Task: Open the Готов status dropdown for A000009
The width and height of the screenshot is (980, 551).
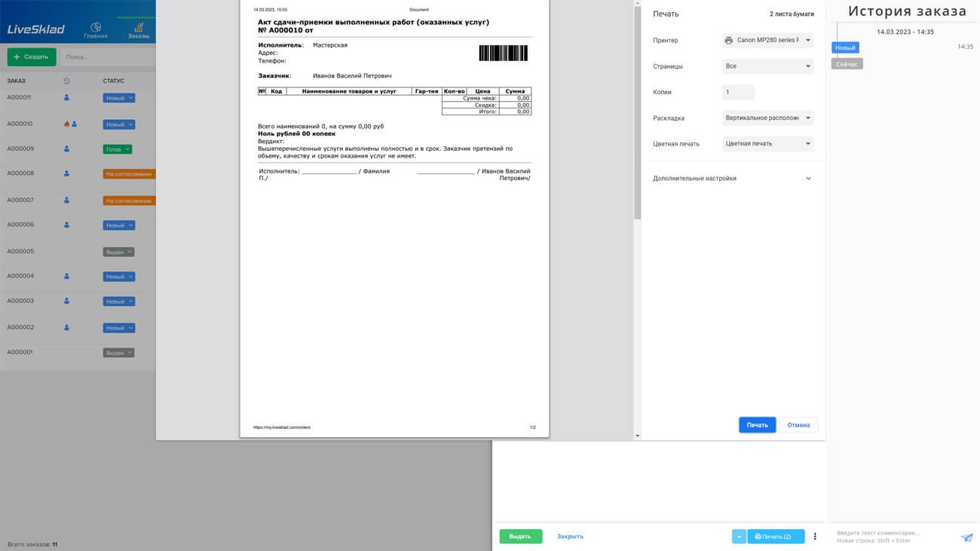Action: 117,149
